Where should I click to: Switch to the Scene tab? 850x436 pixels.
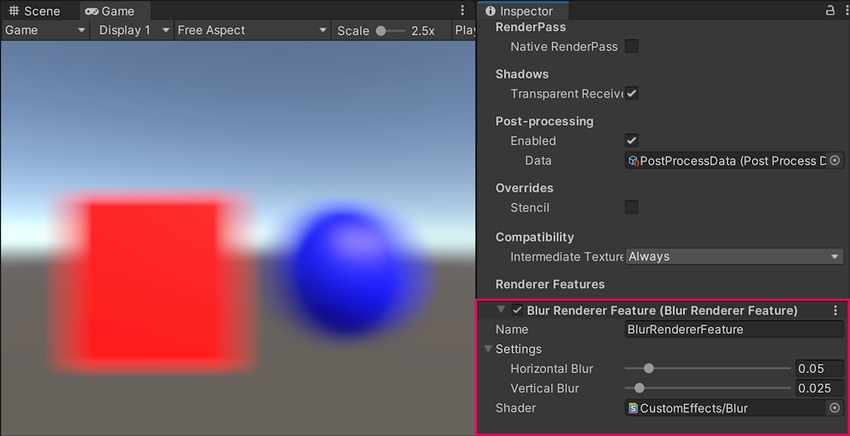[x=35, y=11]
